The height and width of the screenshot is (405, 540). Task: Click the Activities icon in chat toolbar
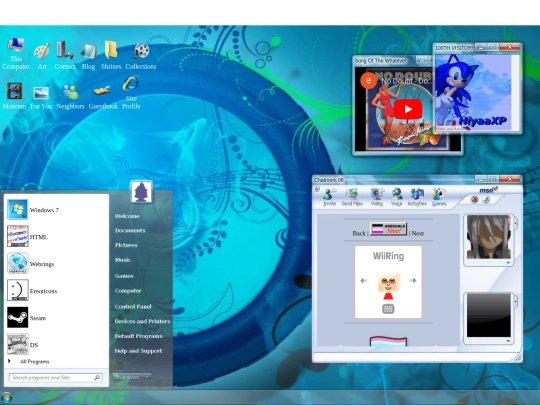[417, 197]
